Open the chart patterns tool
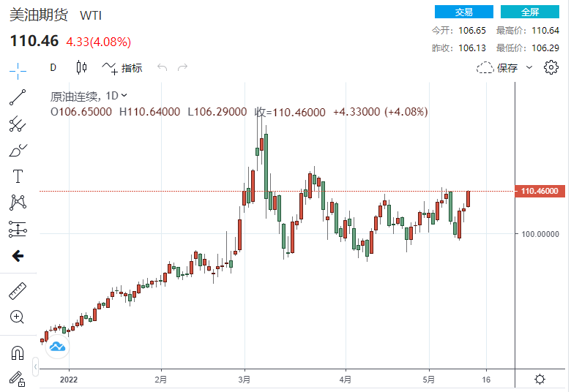 [18, 203]
